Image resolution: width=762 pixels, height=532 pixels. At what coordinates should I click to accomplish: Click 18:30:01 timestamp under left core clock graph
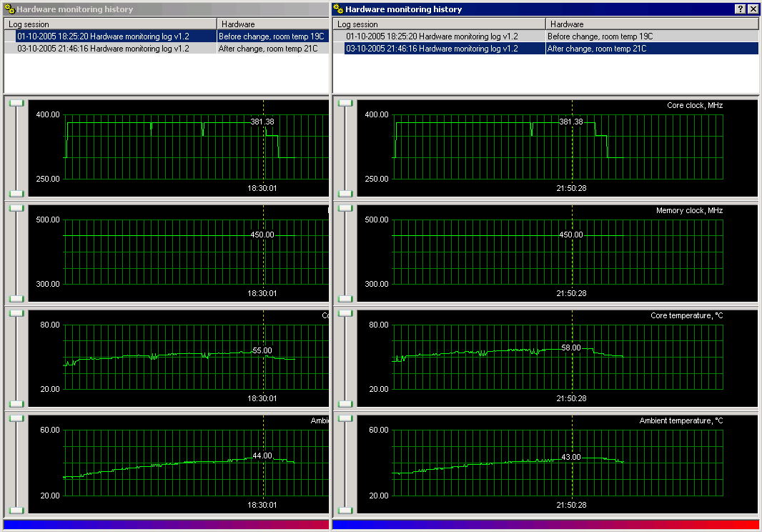point(262,188)
